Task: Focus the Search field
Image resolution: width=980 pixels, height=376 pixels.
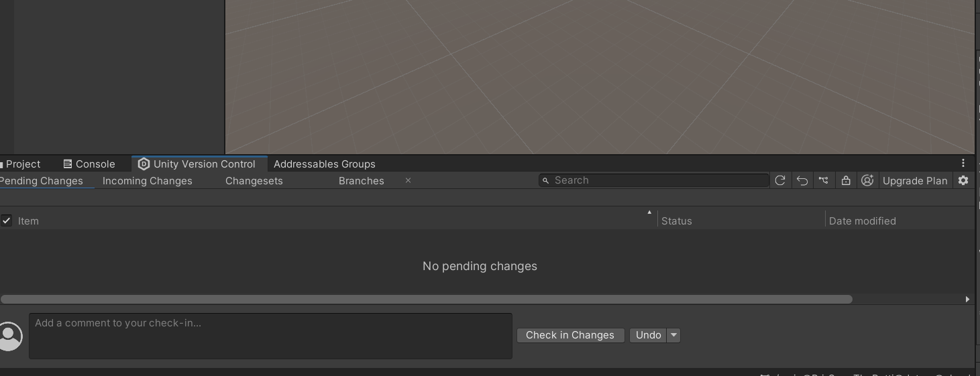Action: tap(654, 180)
